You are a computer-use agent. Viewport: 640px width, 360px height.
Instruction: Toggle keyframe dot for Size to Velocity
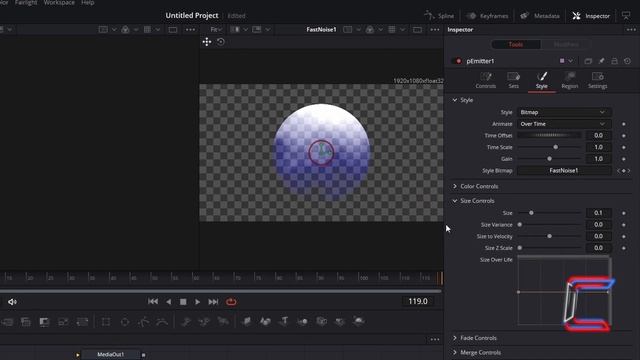pyautogui.click(x=624, y=236)
